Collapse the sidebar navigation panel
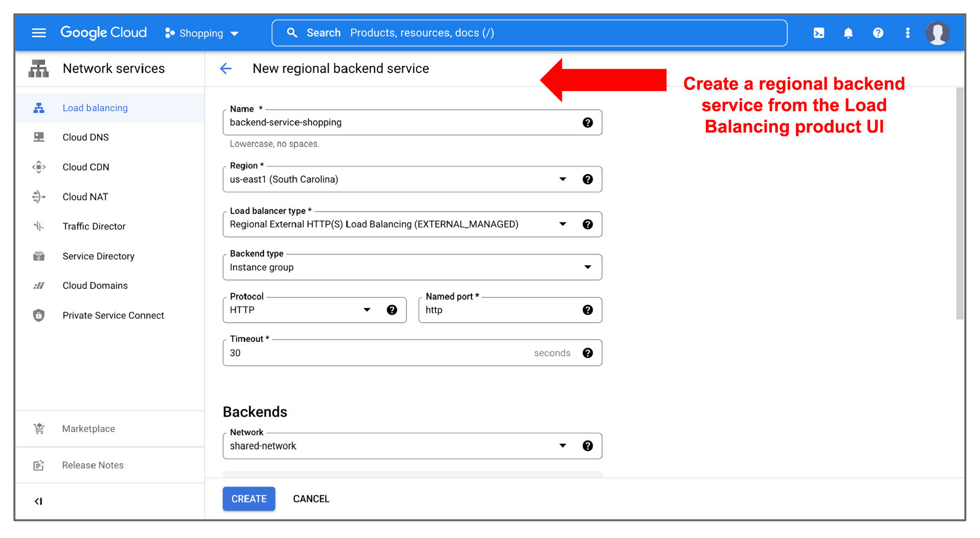This screenshot has width=980, height=538. 38,502
